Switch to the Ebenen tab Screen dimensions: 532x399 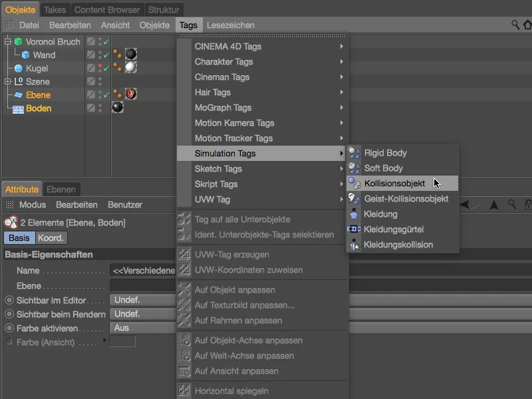tap(61, 190)
